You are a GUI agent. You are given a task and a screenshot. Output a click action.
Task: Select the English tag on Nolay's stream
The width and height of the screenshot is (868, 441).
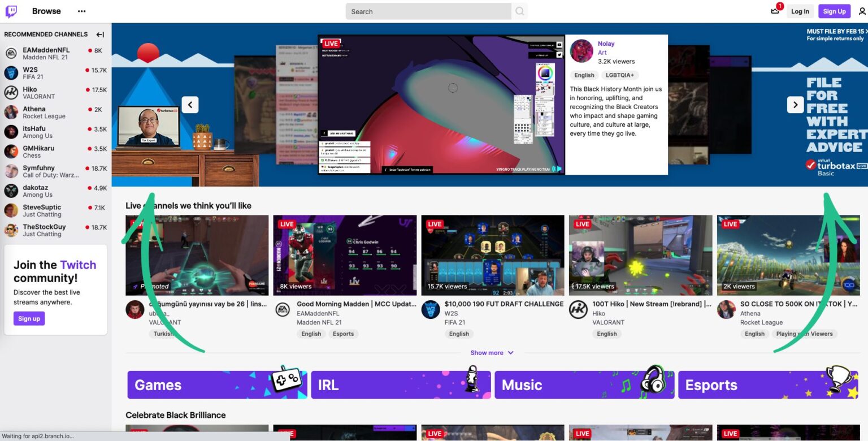point(584,75)
